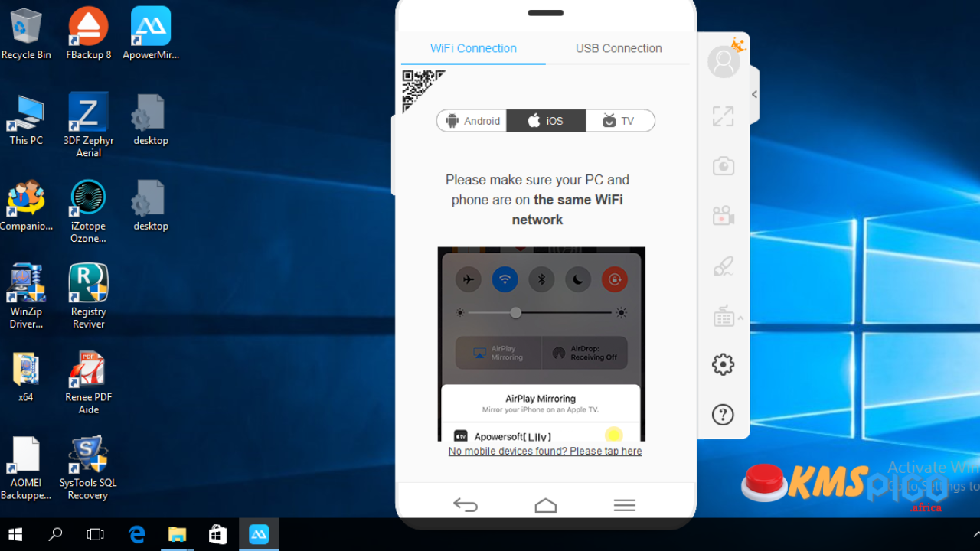
Task: Open SysTools SQL Recovery shortcut
Action: coord(88,468)
